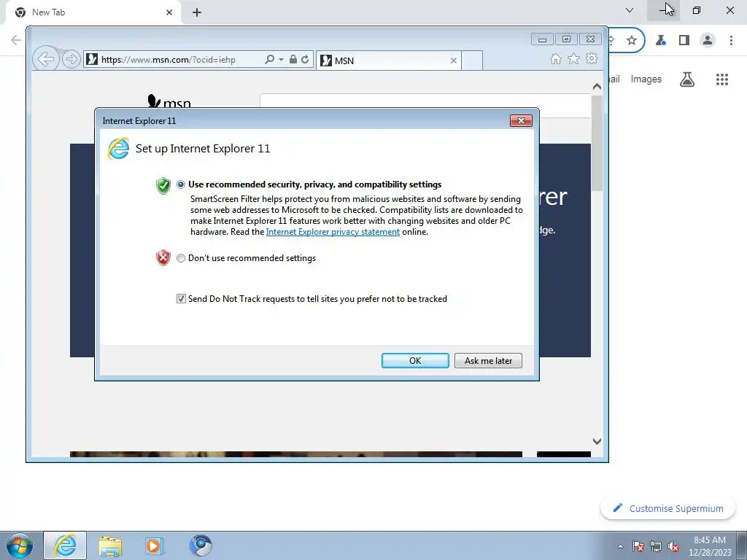Click Customise Supermium button
This screenshot has width=747, height=560.
click(x=668, y=508)
